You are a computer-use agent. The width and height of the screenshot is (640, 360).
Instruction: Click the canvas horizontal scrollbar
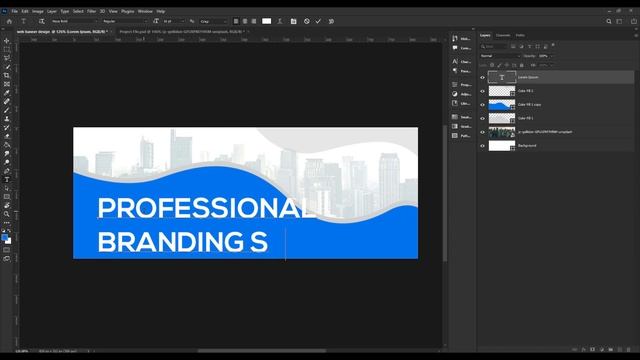(262, 351)
